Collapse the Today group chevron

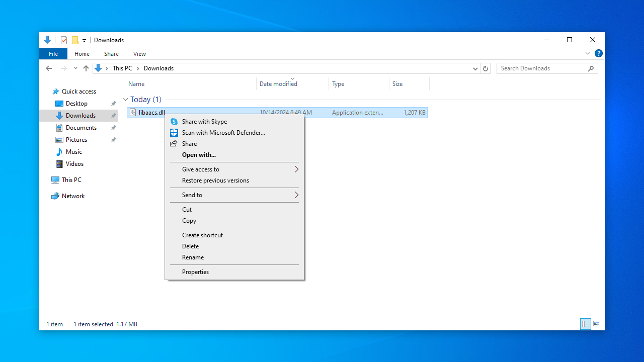(x=125, y=100)
